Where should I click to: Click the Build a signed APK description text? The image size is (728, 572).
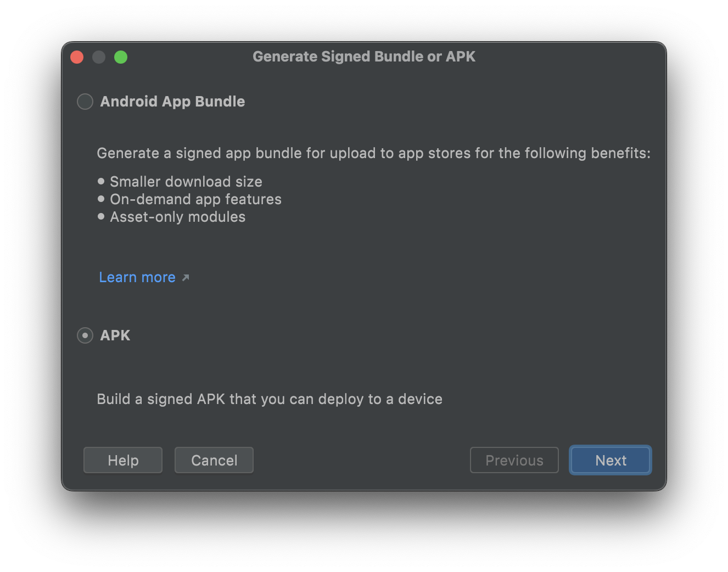point(269,399)
